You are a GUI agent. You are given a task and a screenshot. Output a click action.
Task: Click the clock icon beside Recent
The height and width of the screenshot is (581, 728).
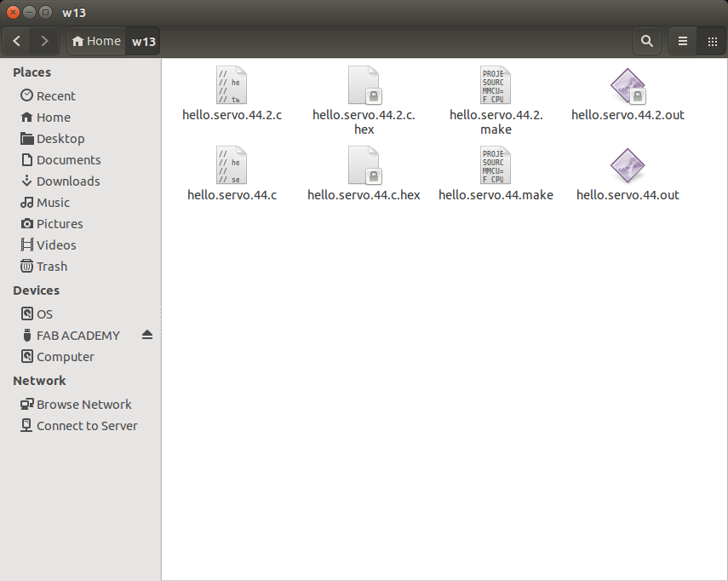27,95
